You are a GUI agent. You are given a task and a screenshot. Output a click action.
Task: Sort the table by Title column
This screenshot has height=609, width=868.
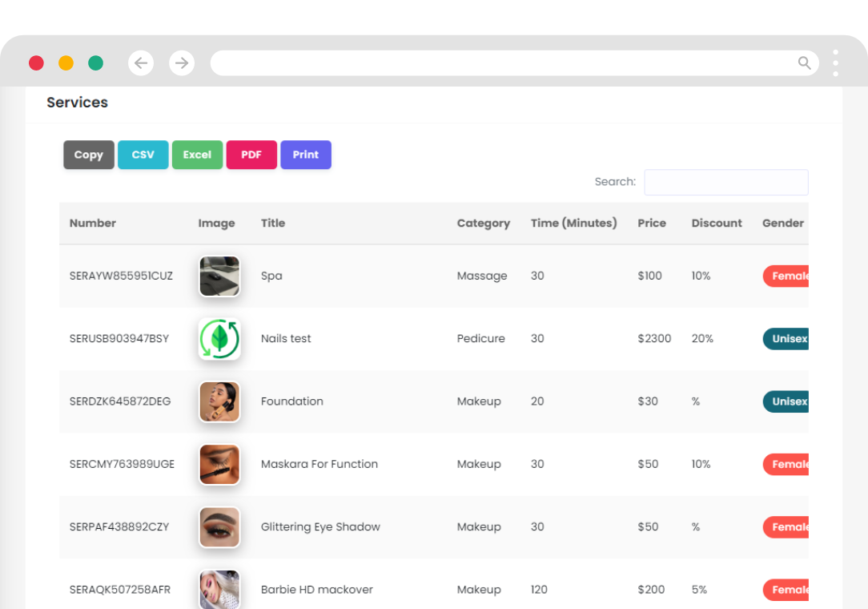273,223
